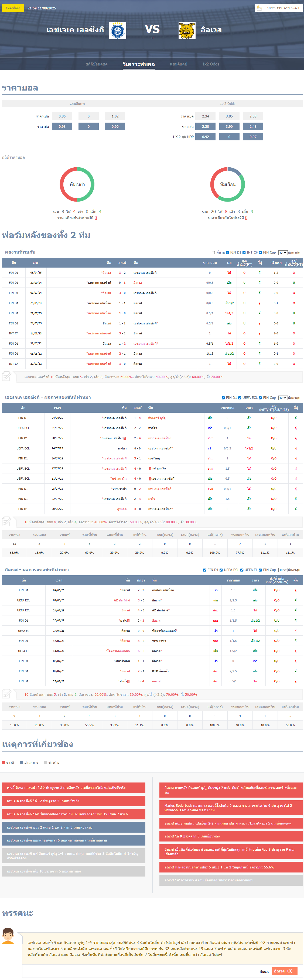
Task: Uncheck UEFA EL in Ilves results filters
Action: point(241,570)
